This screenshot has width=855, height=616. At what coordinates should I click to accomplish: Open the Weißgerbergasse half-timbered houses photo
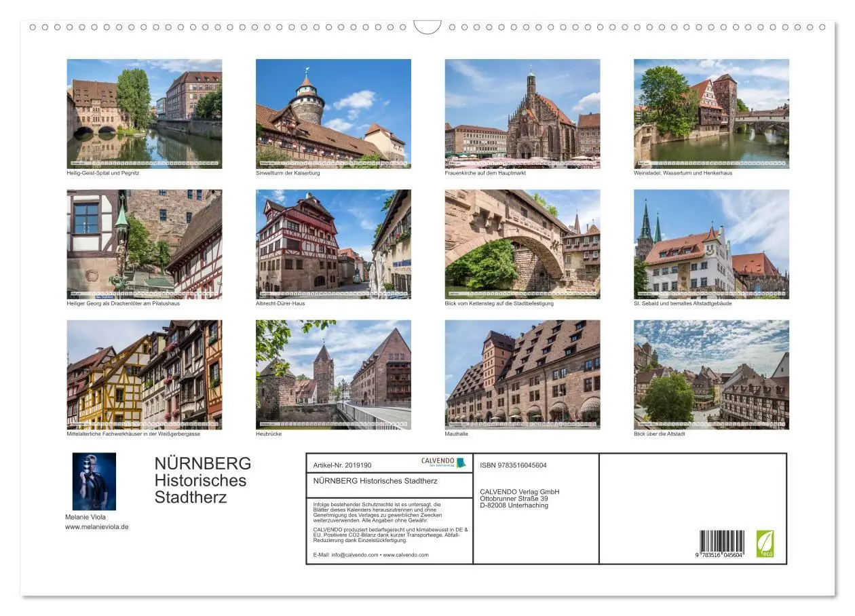click(x=144, y=374)
